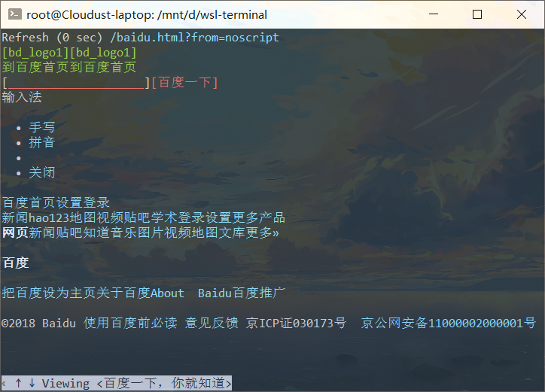Viewport: 545px width, 392px height.
Task: Click the 京公网安备11000002000001号 link
Action: pos(449,324)
